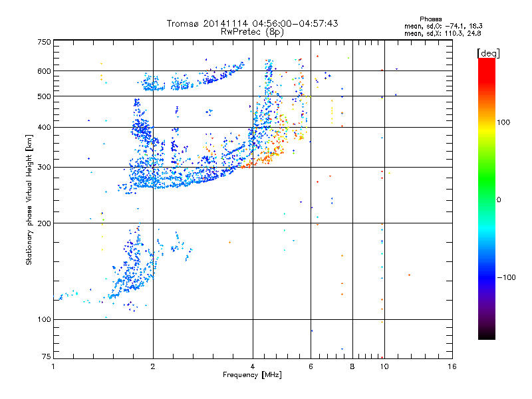The height and width of the screenshot is (399, 532).
Task: Click the '[deg]' colorbar unit label
Action: [x=488, y=54]
